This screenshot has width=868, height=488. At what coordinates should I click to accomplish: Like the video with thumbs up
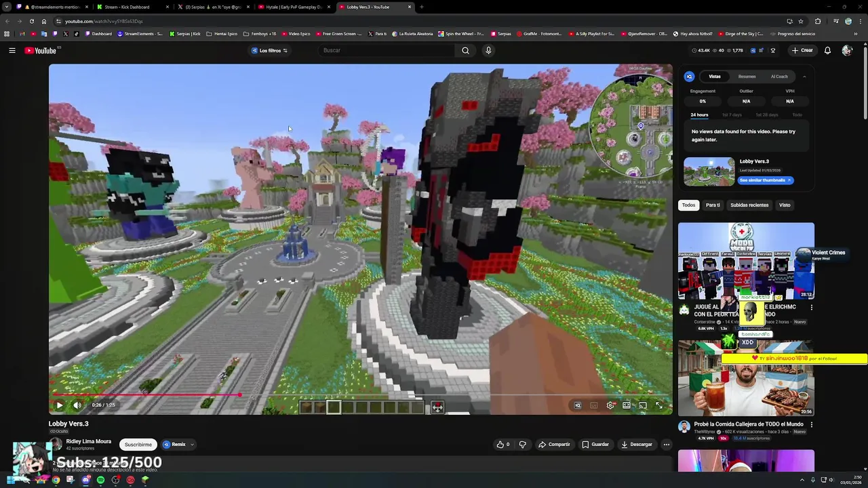pyautogui.click(x=502, y=445)
